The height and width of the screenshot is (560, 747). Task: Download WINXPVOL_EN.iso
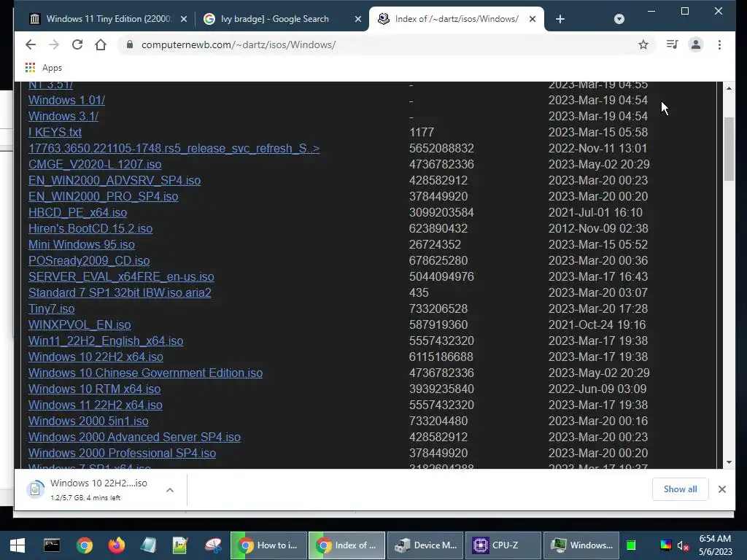coord(80,324)
